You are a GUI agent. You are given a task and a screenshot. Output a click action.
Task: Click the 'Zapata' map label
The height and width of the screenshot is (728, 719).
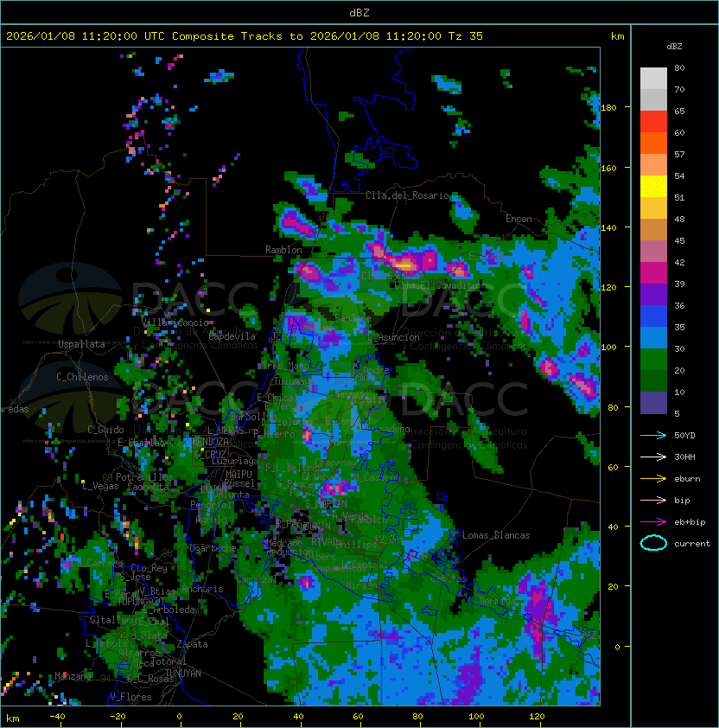(192, 644)
